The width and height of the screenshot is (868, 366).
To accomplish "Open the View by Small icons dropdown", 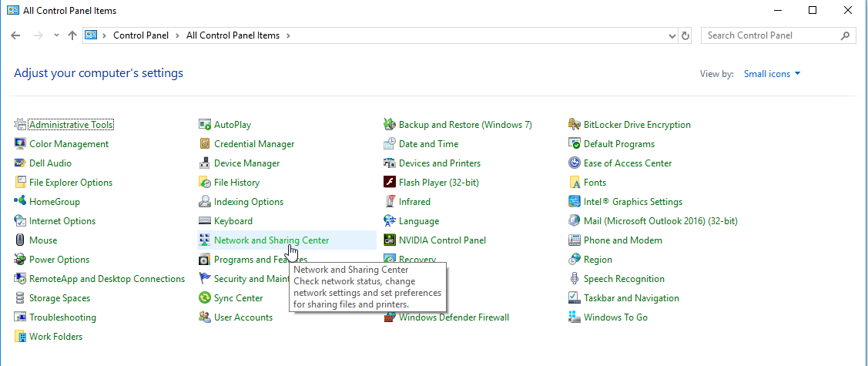I will click(x=772, y=74).
